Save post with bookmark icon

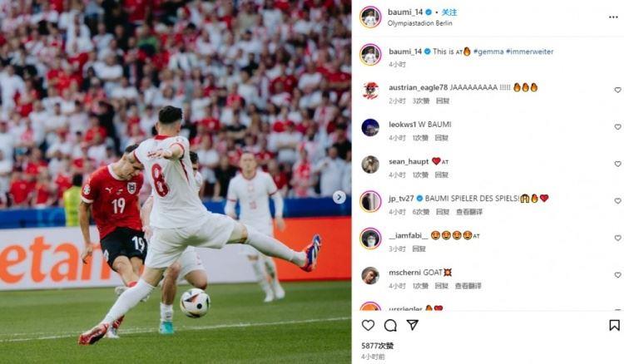coord(614,325)
